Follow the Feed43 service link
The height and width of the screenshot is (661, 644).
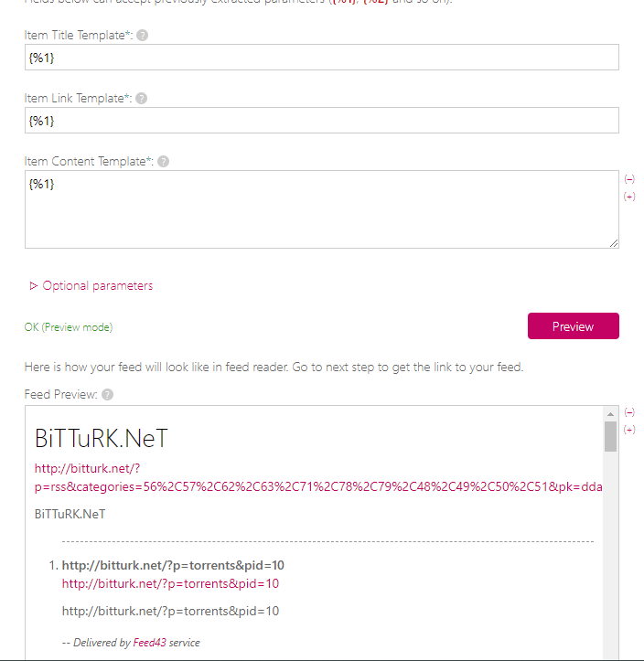click(150, 643)
